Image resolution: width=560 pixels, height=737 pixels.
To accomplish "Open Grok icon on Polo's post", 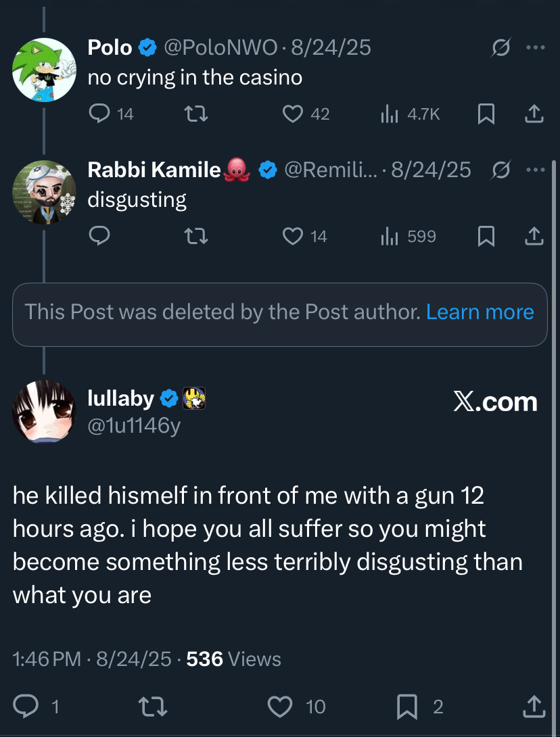I will coord(501,47).
